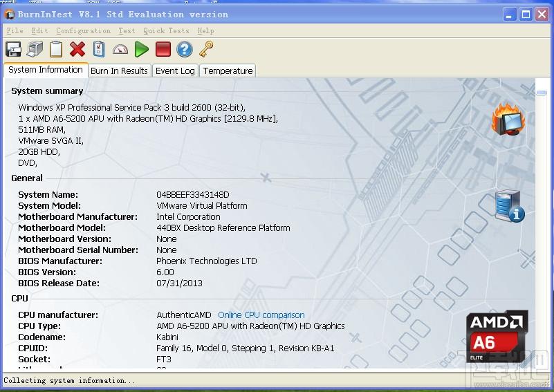Stop tests with the red square button

click(x=163, y=49)
